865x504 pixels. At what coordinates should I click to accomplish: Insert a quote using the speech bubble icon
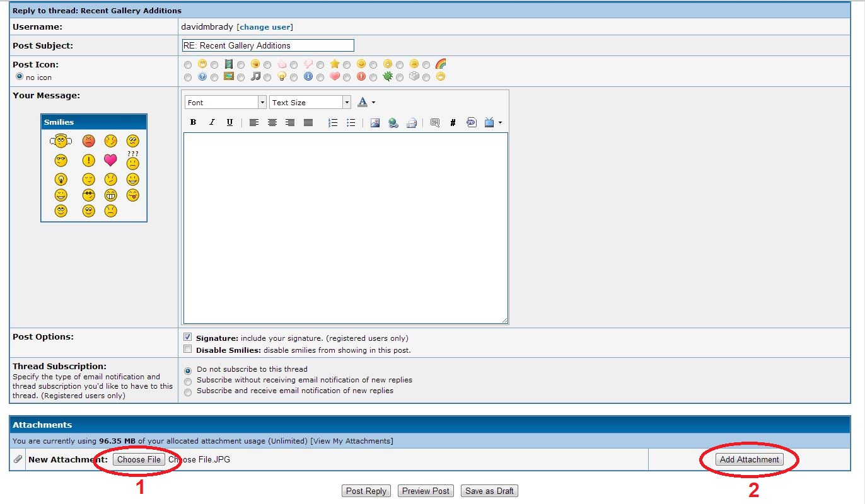pos(434,123)
